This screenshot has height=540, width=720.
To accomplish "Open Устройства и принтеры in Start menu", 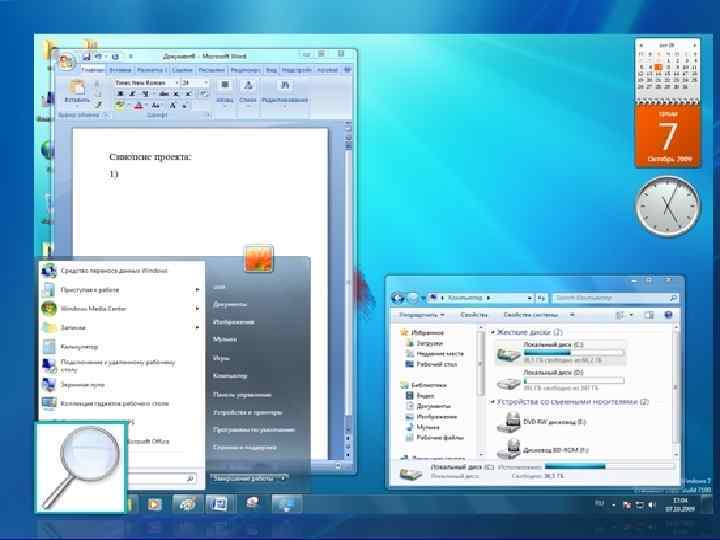I will (248, 412).
